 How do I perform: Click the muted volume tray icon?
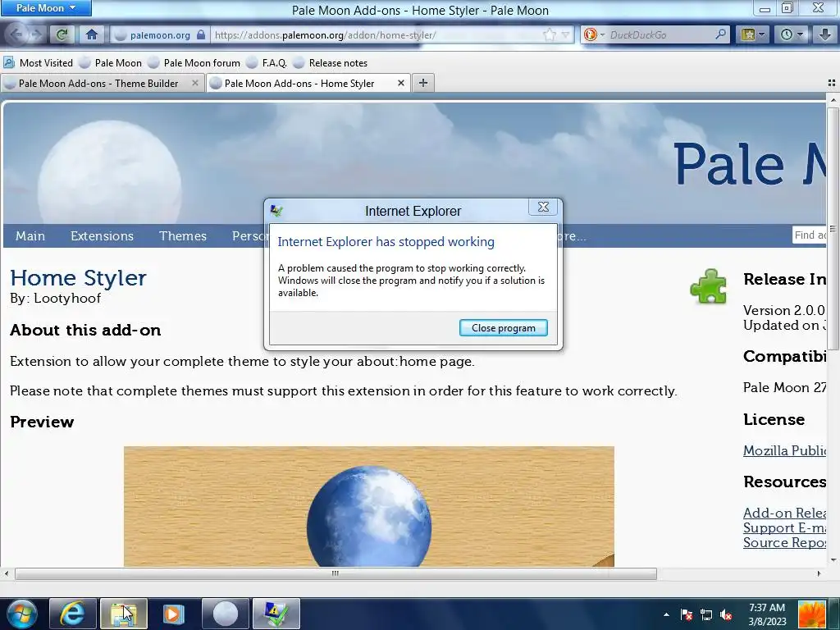[727, 615]
